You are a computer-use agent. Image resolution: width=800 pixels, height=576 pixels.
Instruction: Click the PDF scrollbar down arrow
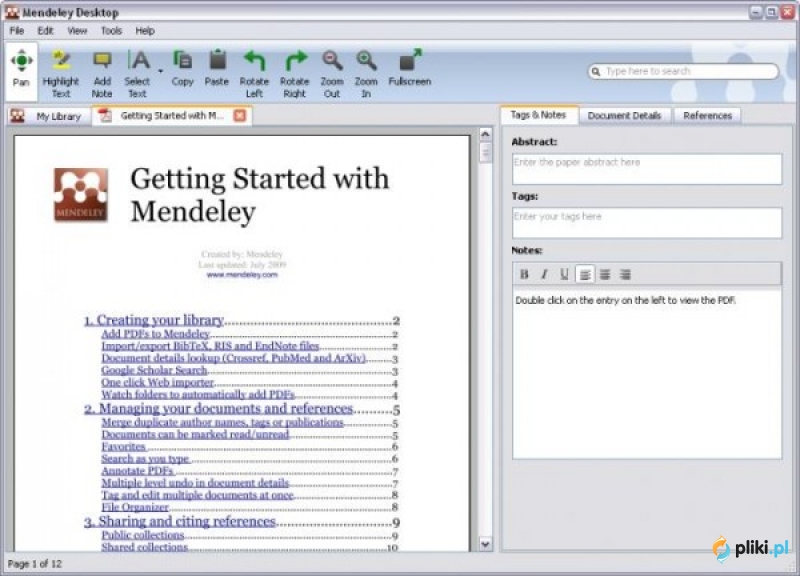tap(485, 544)
